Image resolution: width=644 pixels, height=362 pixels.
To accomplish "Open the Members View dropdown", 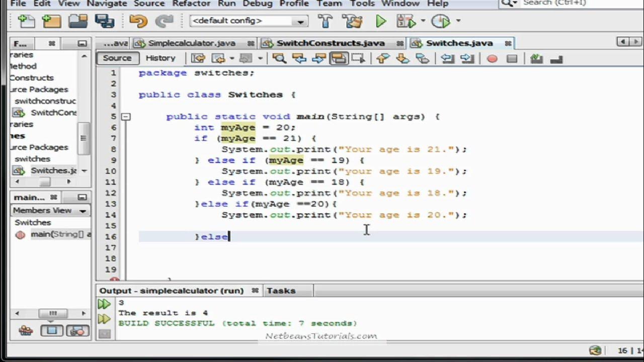I will 50,210.
